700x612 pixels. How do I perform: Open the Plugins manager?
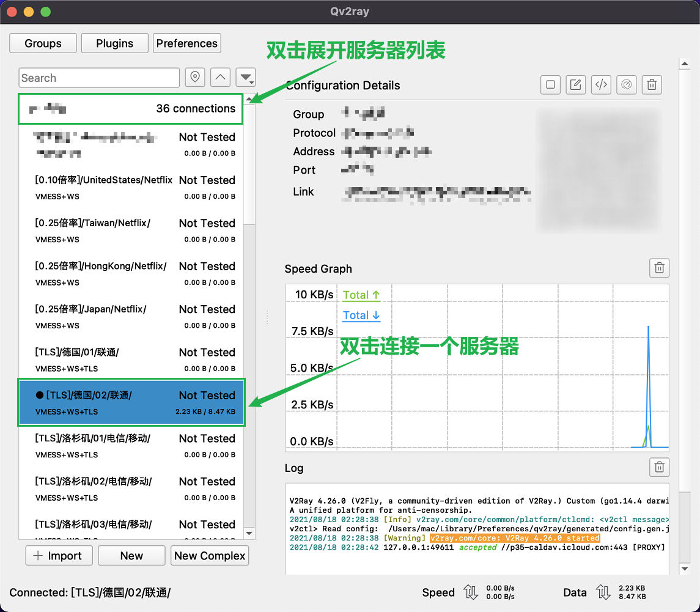click(114, 43)
